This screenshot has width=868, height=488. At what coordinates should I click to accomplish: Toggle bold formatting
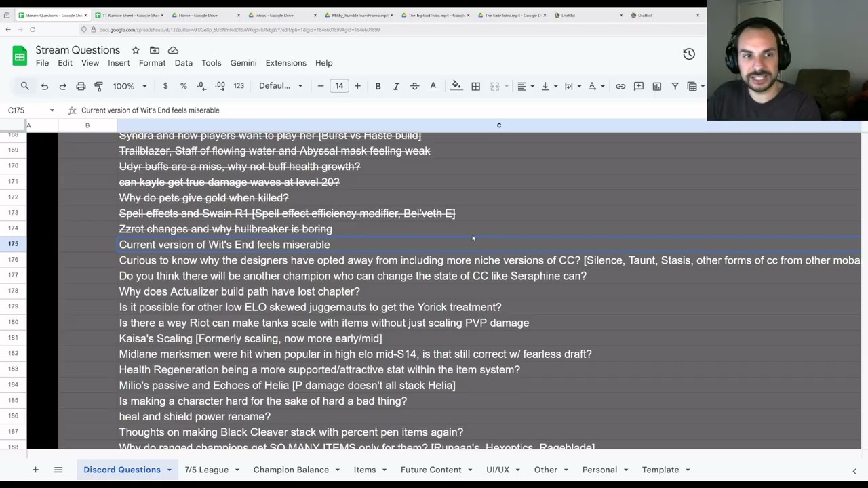[378, 86]
